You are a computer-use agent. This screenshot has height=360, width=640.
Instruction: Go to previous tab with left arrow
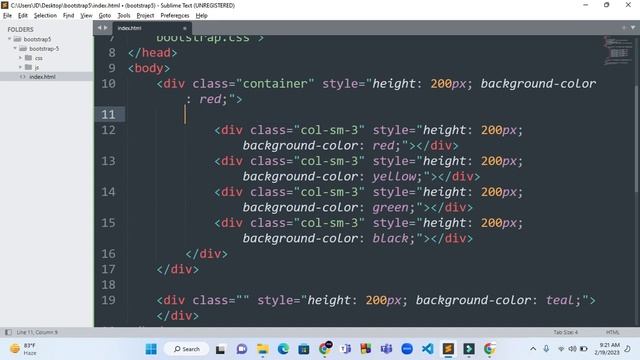point(99,28)
